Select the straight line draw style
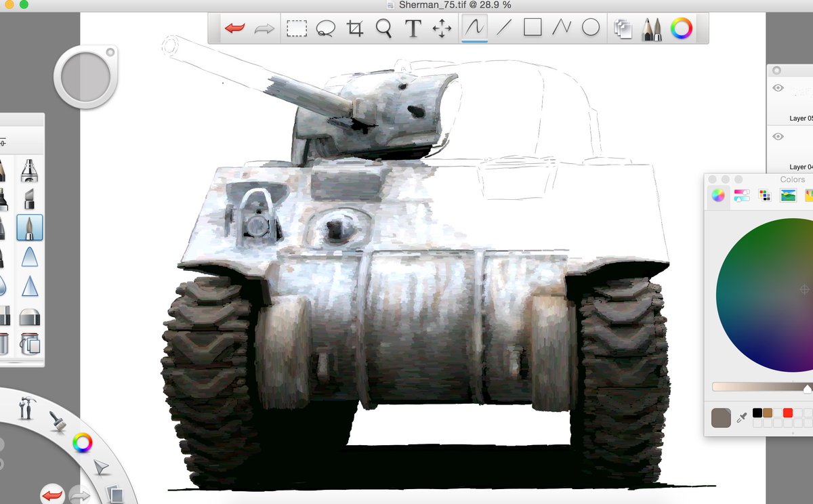813x504 pixels. point(503,28)
